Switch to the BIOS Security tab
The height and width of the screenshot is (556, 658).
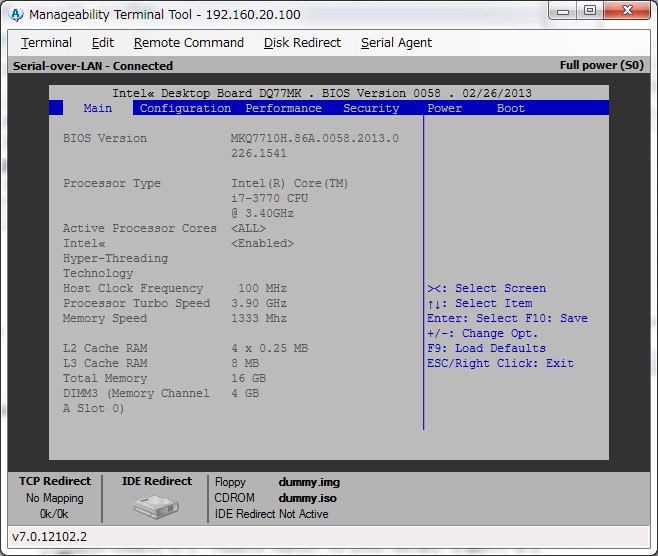(371, 108)
